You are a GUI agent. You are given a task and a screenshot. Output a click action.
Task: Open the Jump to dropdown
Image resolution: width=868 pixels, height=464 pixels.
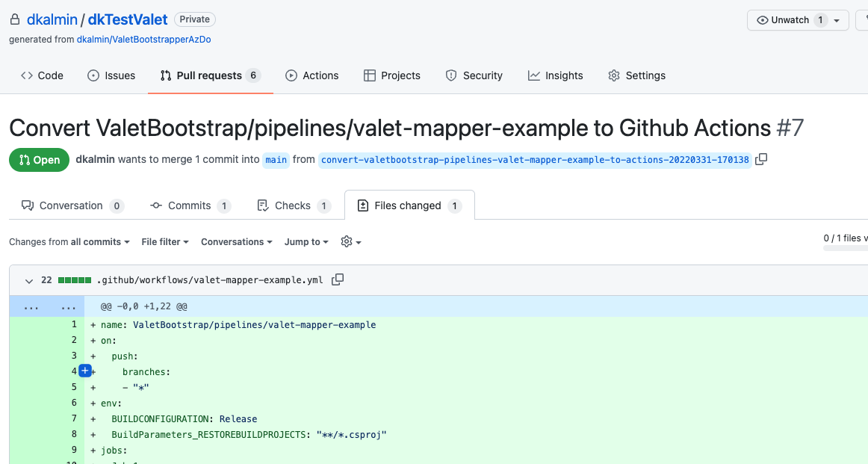point(306,242)
